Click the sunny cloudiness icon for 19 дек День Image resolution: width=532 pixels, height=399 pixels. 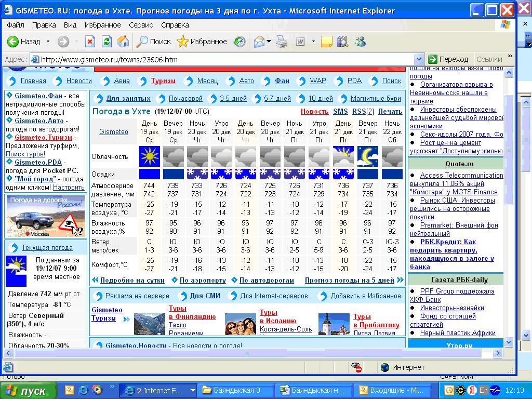pos(149,156)
